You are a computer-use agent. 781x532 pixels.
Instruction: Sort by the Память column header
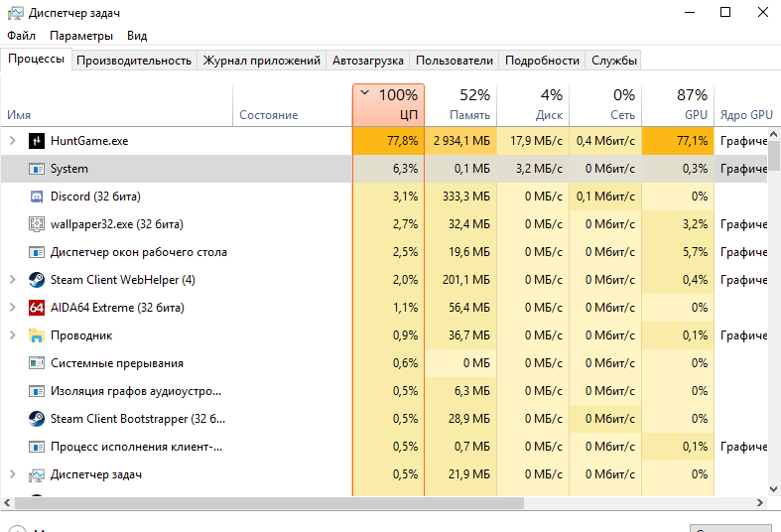click(460, 105)
